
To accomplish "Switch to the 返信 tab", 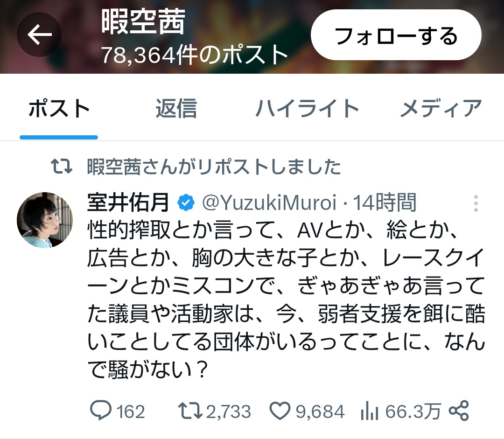I will click(x=176, y=109).
